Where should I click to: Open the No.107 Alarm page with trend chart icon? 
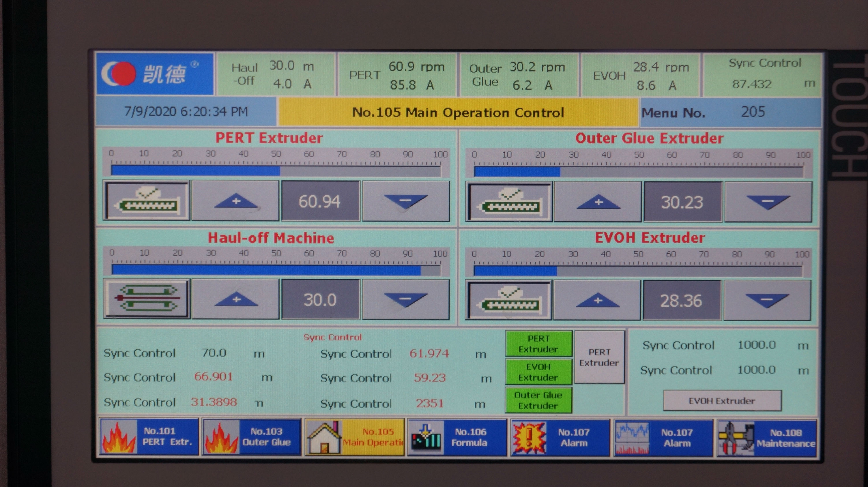[664, 438]
